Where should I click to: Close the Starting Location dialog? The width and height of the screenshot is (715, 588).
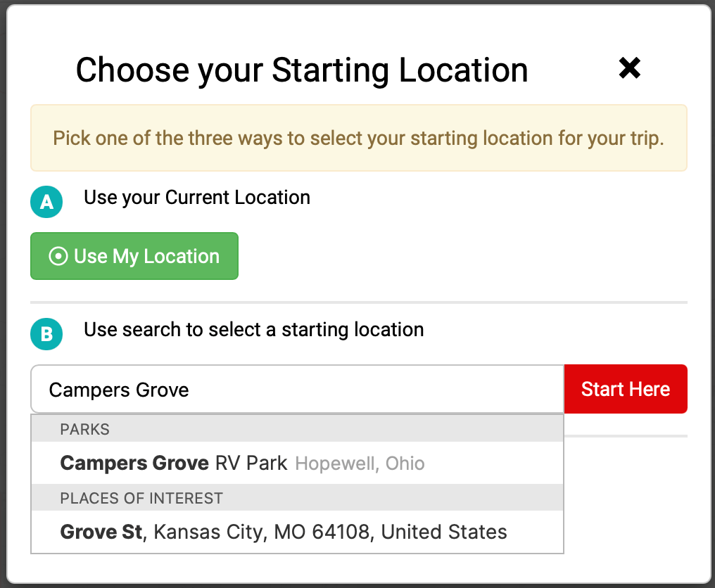coord(629,68)
